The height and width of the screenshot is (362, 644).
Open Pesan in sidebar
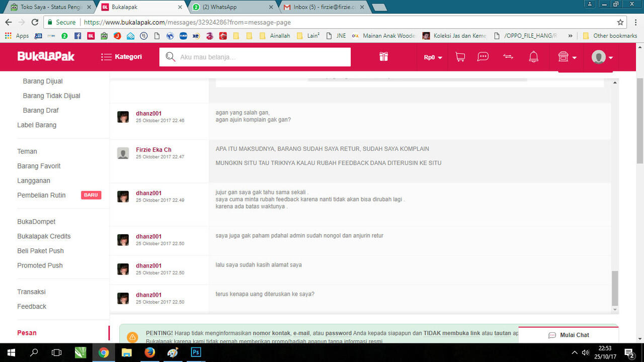pos(27,333)
